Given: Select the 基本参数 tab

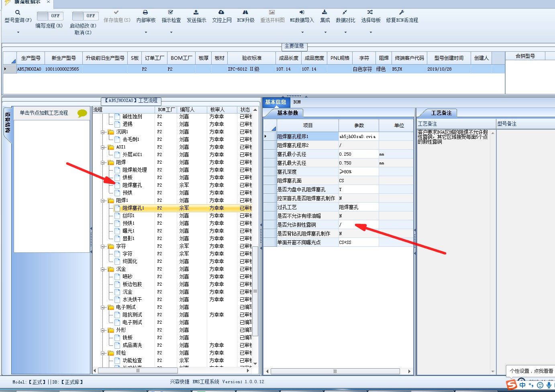Looking at the screenshot, I should 288,113.
